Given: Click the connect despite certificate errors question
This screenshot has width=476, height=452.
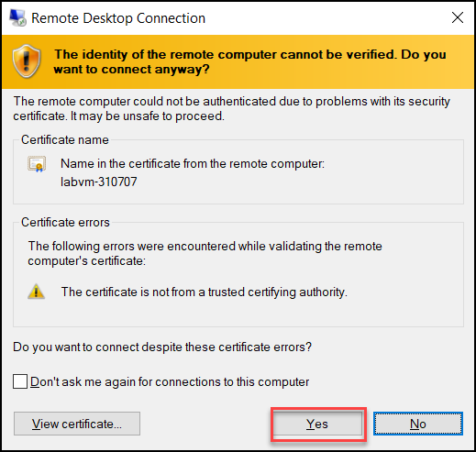Looking at the screenshot, I should pyautogui.click(x=162, y=347).
